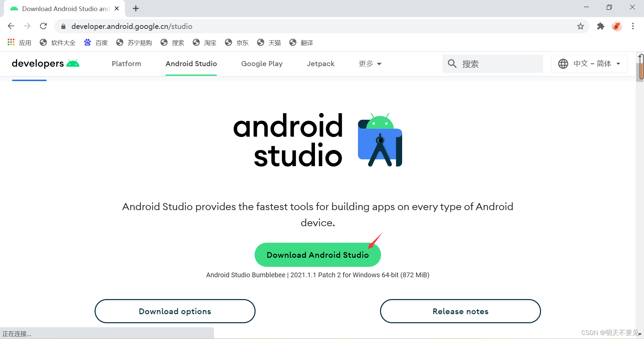Image resolution: width=644 pixels, height=339 pixels.
Task: Open the extensions puzzle icon
Action: pyautogui.click(x=601, y=26)
